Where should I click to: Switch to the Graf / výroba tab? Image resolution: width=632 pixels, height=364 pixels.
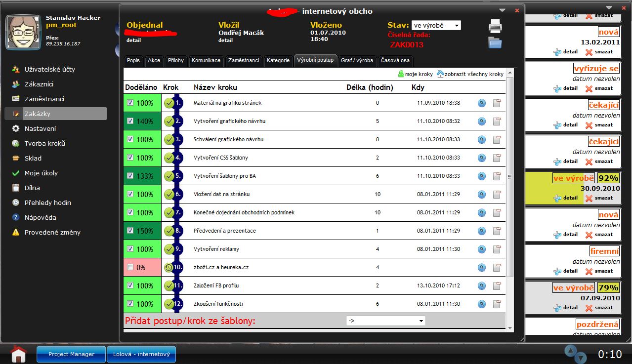point(357,60)
